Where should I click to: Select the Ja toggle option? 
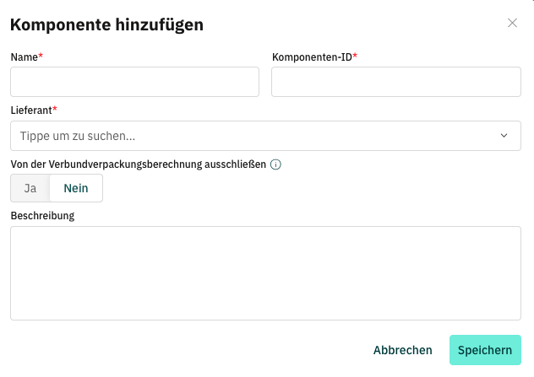(30, 188)
